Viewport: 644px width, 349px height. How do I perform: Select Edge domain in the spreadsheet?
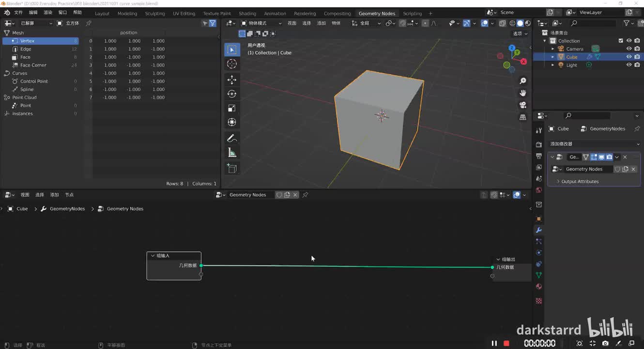point(26,49)
